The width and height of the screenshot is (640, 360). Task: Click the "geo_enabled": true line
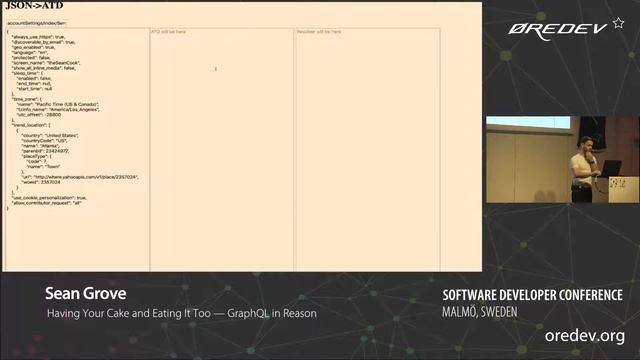pyautogui.click(x=33, y=47)
